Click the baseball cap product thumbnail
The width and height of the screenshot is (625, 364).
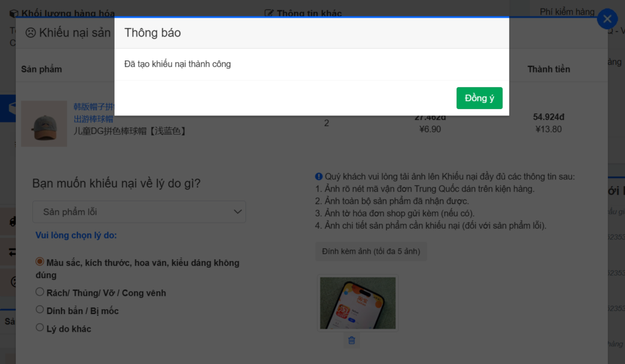(x=44, y=124)
